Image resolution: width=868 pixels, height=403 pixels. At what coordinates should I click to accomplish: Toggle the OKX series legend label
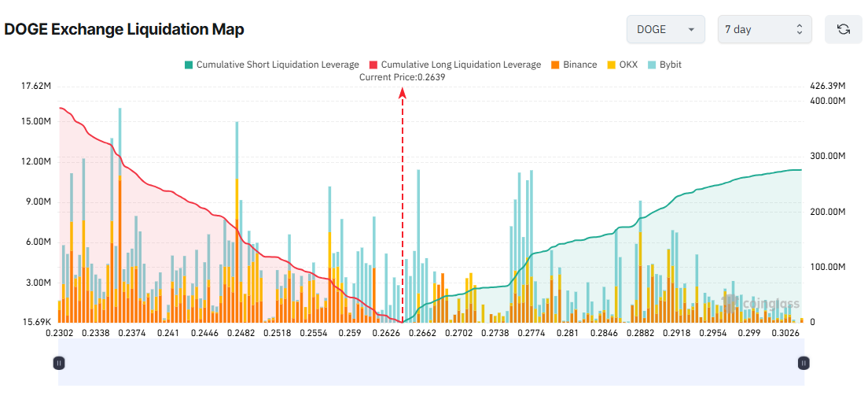click(x=627, y=65)
